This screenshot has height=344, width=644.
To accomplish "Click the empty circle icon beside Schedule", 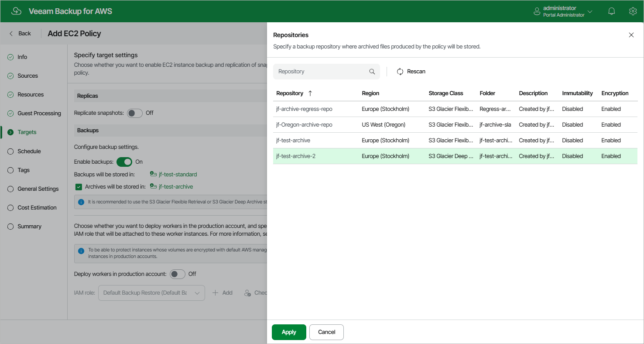I will coord(10,151).
